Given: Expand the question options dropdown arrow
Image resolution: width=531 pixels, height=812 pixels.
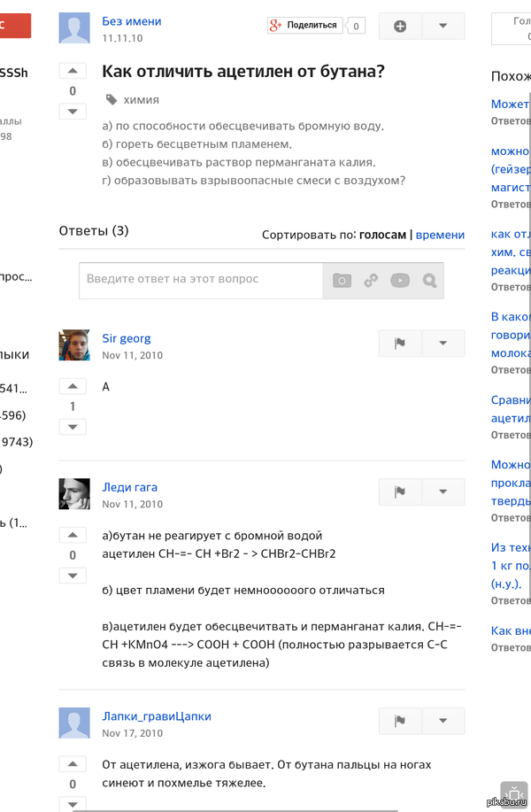Looking at the screenshot, I should click(443, 27).
